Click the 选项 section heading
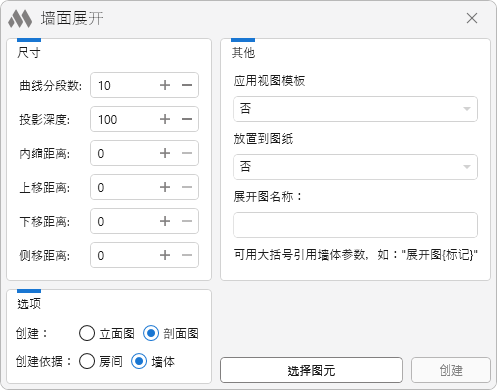 pyautogui.click(x=29, y=304)
